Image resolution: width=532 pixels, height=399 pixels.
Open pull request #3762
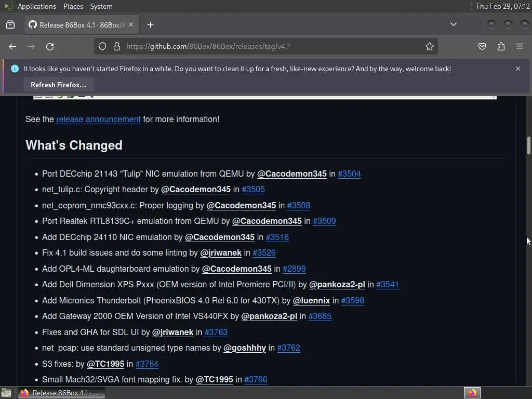[288, 348]
